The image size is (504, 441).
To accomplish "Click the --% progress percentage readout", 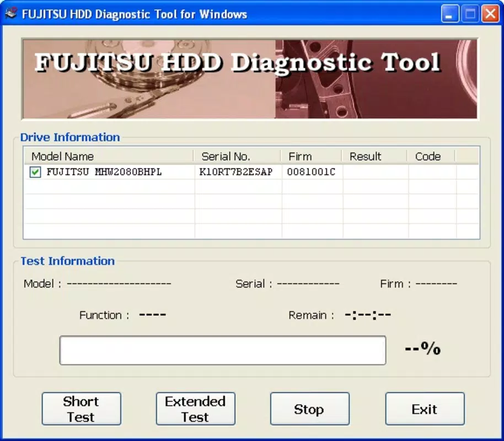I will (423, 348).
